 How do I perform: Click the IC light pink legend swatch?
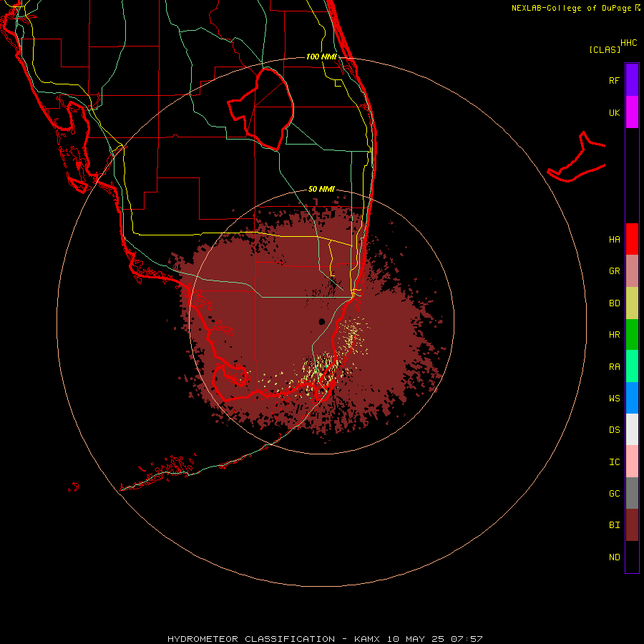click(632, 462)
